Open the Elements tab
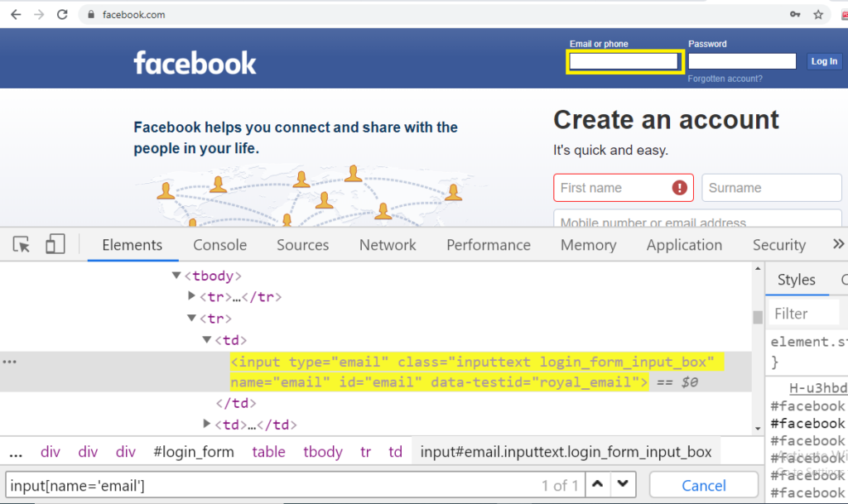The width and height of the screenshot is (848, 504). point(132,245)
